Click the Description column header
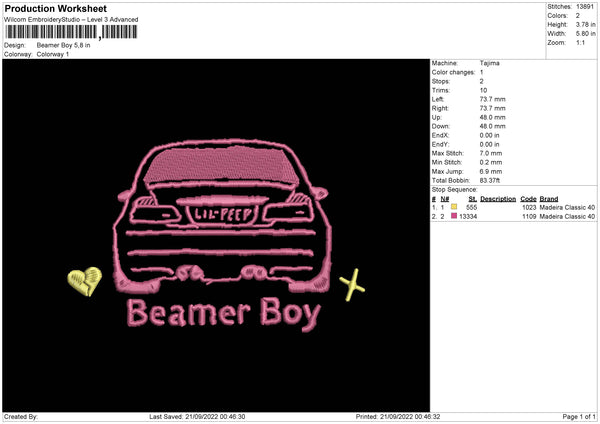This screenshot has width=600, height=424. (497, 199)
